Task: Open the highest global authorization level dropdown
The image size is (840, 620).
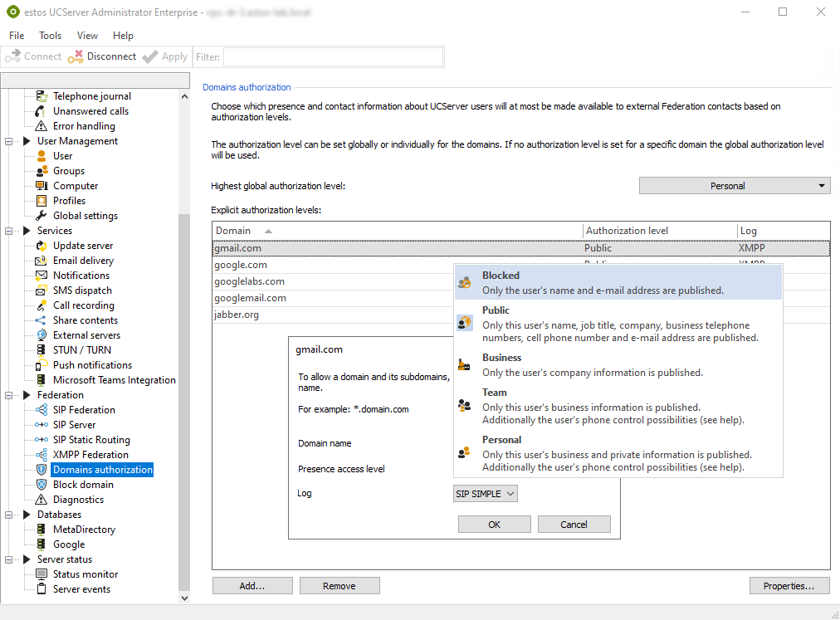Action: click(734, 186)
